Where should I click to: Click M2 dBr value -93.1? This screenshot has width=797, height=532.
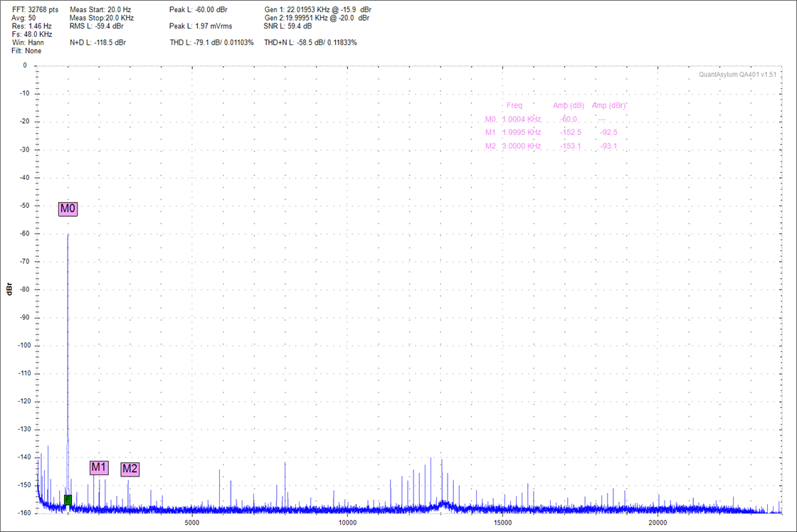pos(608,146)
